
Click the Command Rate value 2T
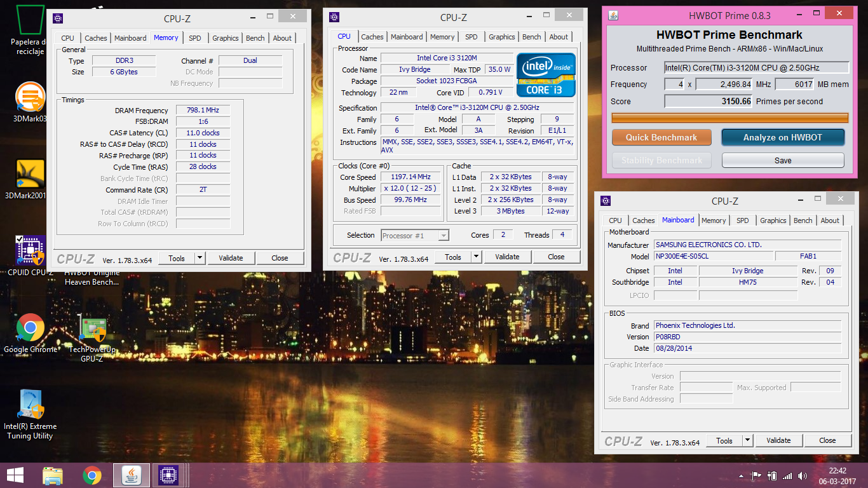tap(203, 190)
